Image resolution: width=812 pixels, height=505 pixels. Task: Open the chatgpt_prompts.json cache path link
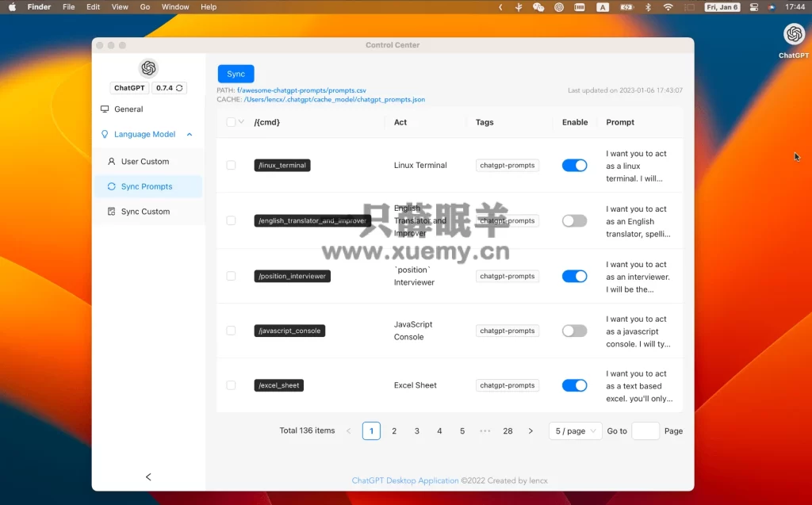coord(335,99)
